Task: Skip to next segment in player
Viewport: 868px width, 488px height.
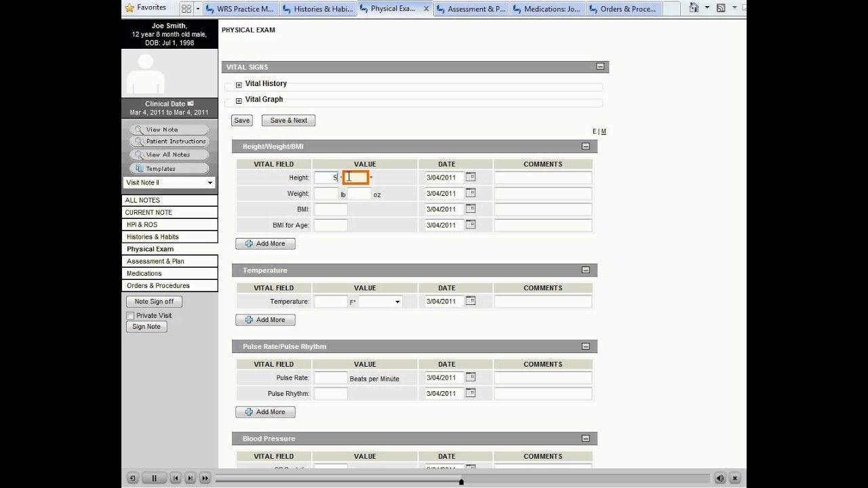Action: point(190,479)
